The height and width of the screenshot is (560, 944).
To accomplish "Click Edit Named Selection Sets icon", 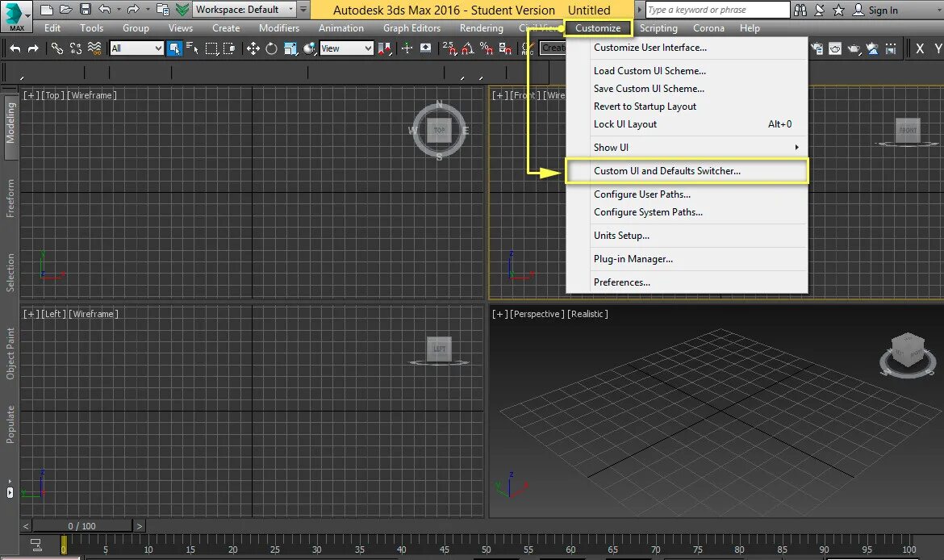I will pos(528,48).
